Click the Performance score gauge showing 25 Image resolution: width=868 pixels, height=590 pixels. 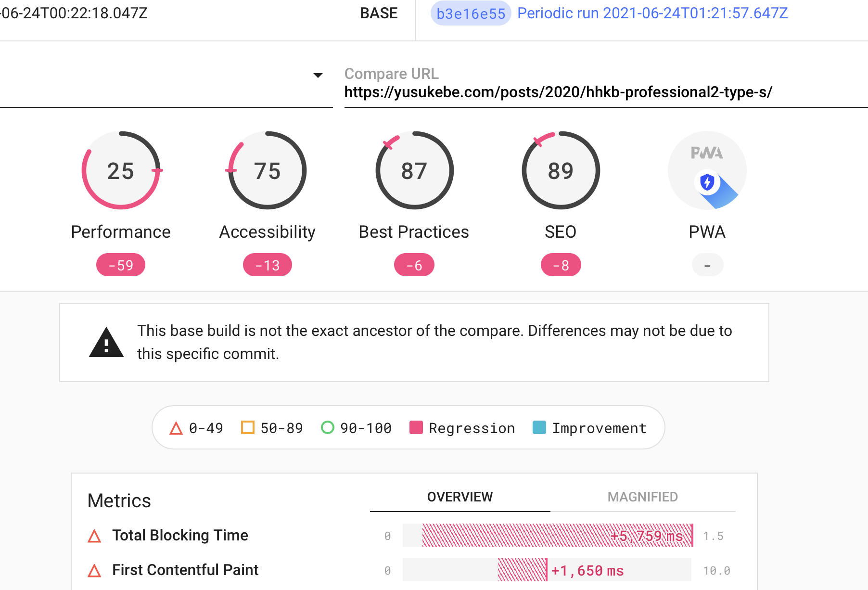coord(121,170)
